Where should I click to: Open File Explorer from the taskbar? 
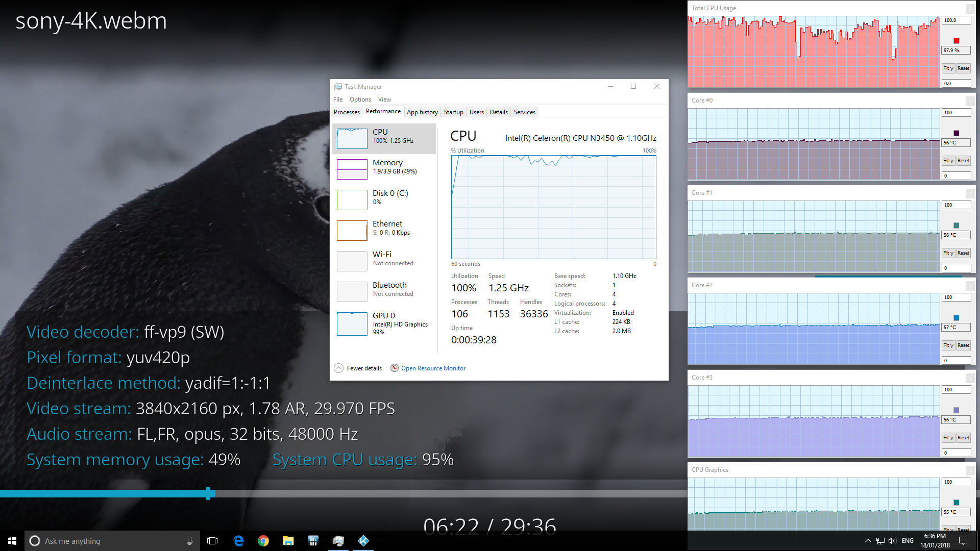pyautogui.click(x=288, y=541)
